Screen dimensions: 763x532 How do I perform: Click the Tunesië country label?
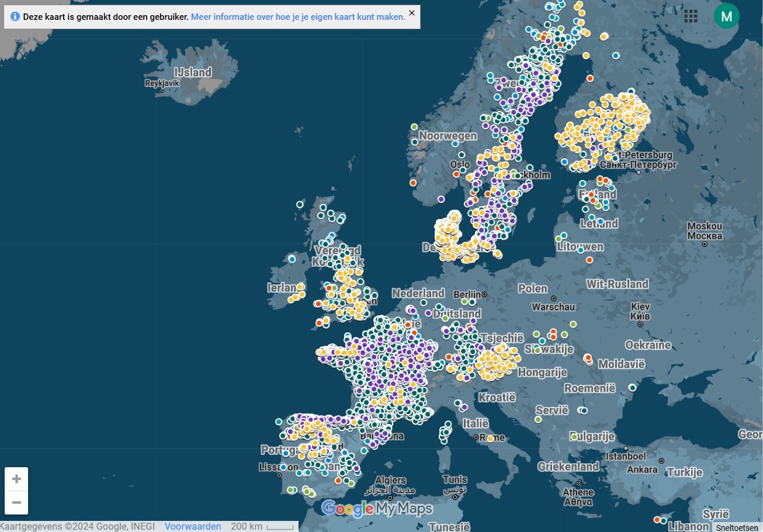449,527
